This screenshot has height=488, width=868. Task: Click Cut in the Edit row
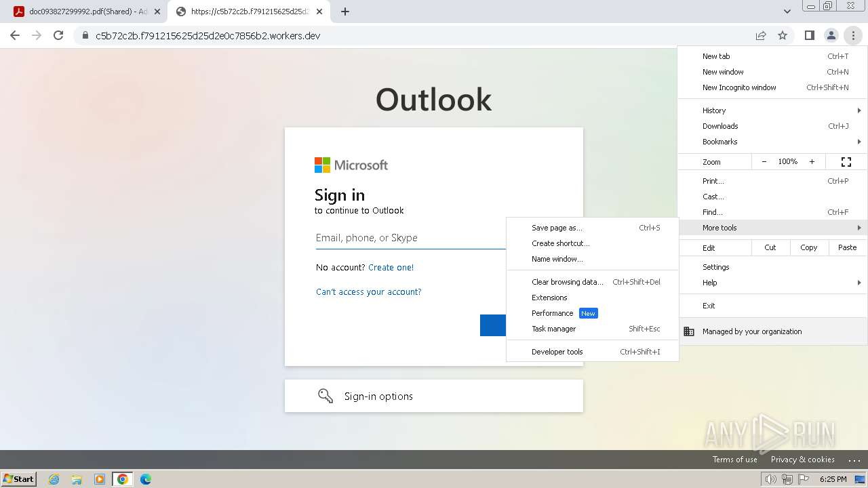(x=770, y=247)
